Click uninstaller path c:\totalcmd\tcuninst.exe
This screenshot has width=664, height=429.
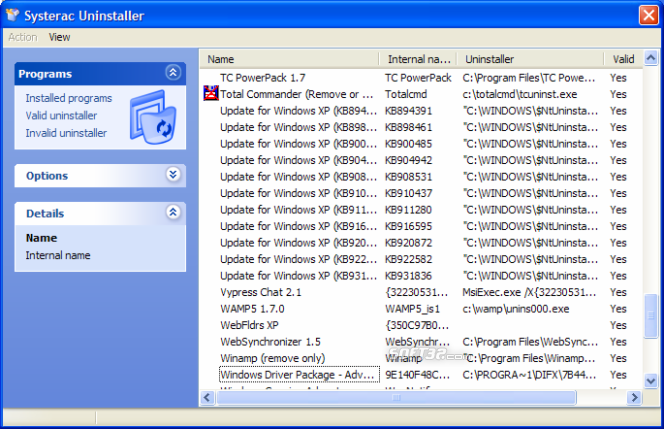(x=520, y=94)
